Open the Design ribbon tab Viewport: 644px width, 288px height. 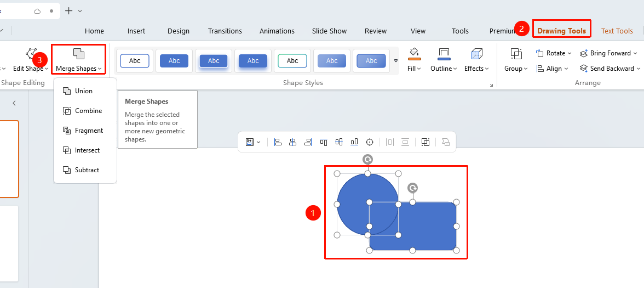click(x=179, y=31)
